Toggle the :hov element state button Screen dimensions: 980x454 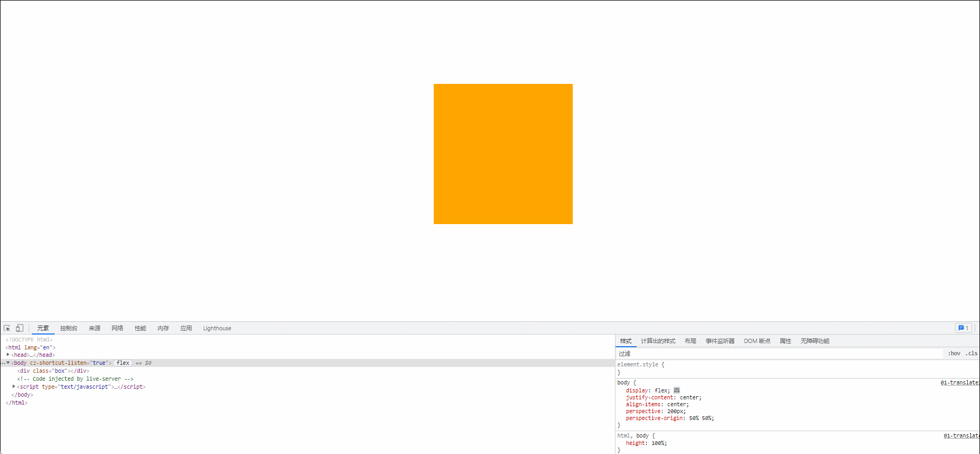coord(954,353)
